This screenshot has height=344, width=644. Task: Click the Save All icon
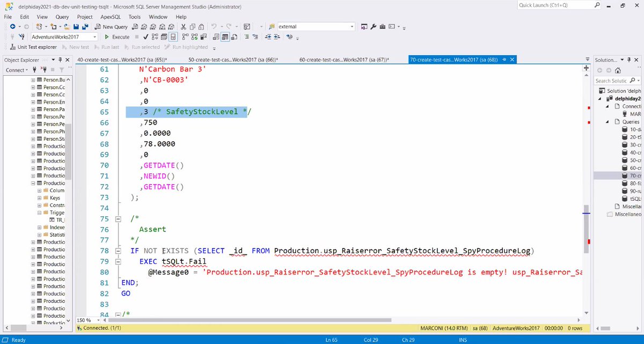coord(85,26)
